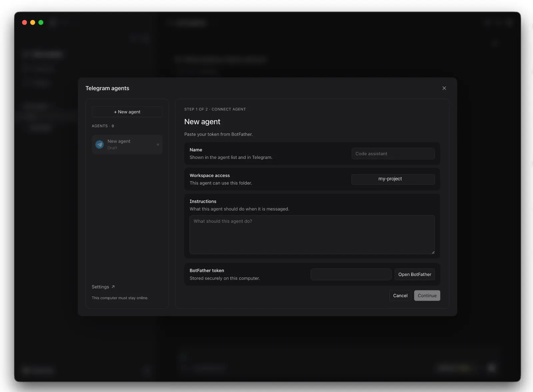Click the yellow minimize window button
The height and width of the screenshot is (392, 533).
(x=33, y=22)
